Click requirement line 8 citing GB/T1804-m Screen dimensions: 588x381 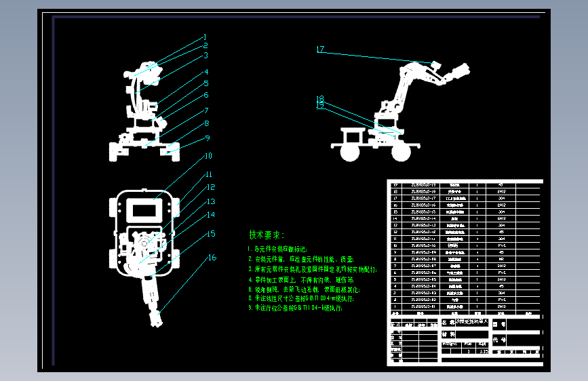click(300, 299)
